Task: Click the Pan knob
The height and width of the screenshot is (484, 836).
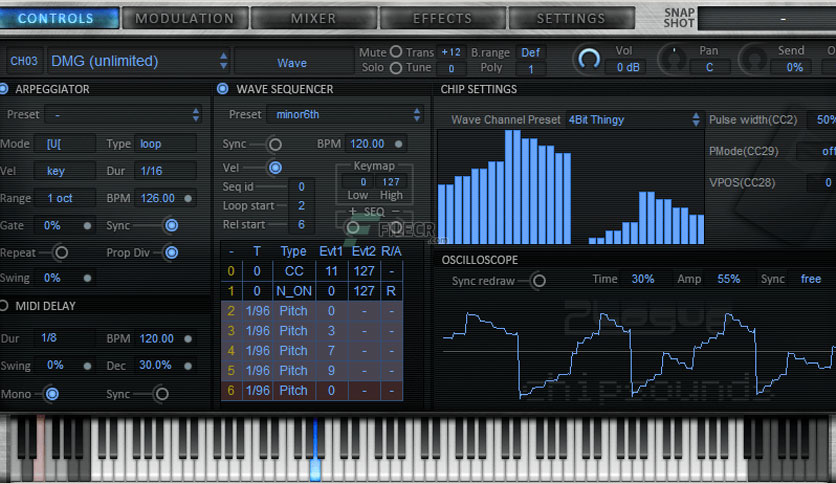Action: [x=673, y=59]
